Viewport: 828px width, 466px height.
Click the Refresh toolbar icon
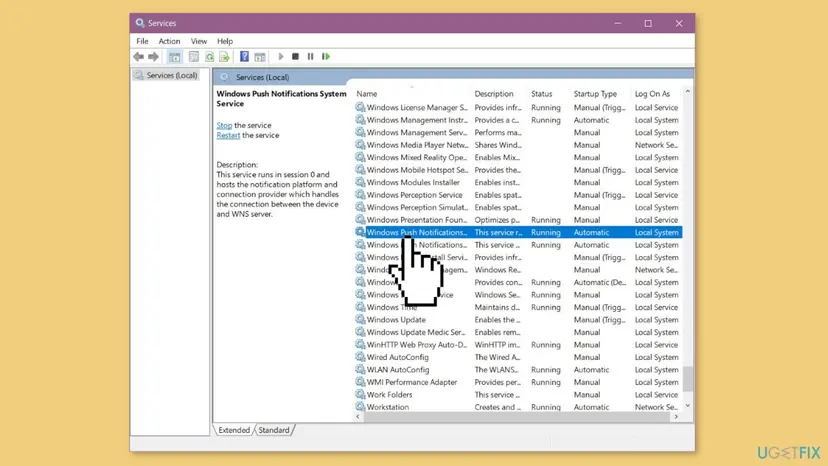210,57
